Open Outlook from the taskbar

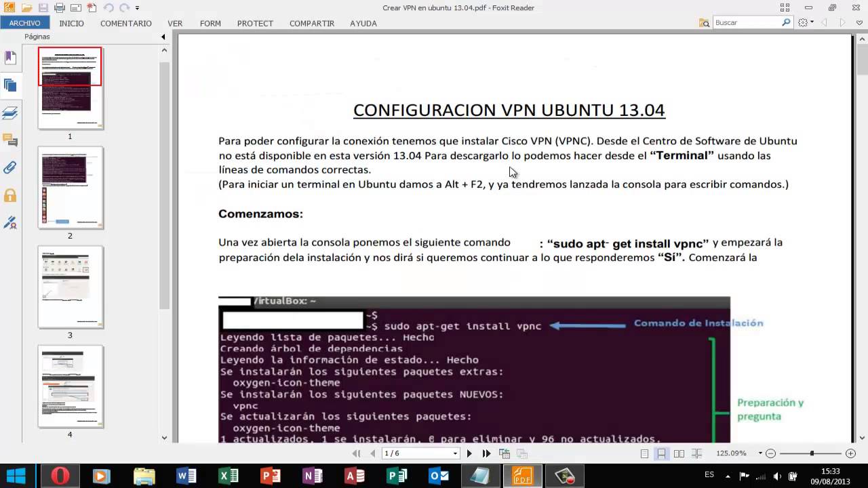click(439, 476)
